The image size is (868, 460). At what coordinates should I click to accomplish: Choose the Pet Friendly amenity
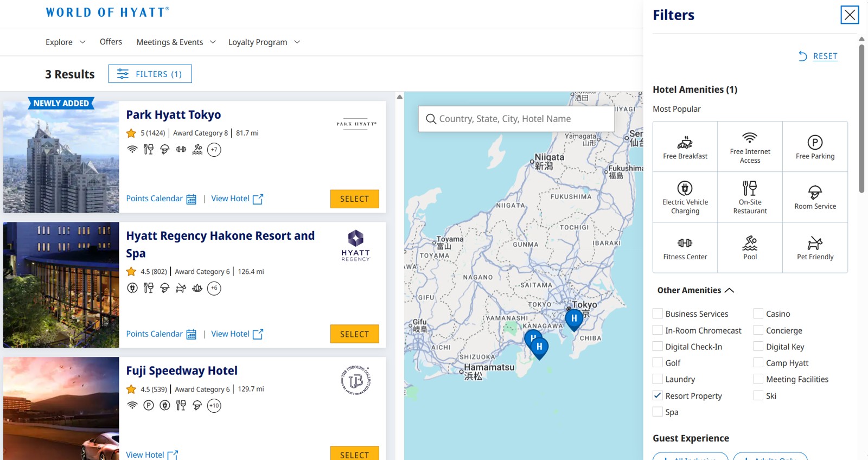click(x=815, y=248)
